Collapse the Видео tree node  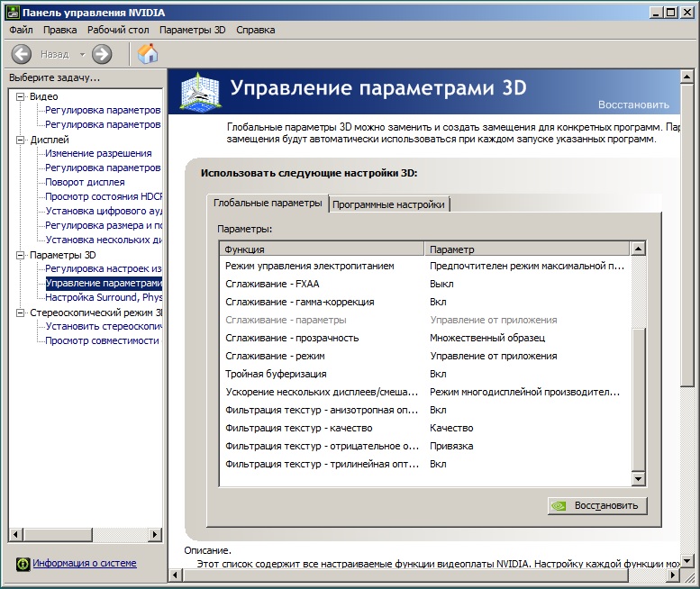point(20,96)
